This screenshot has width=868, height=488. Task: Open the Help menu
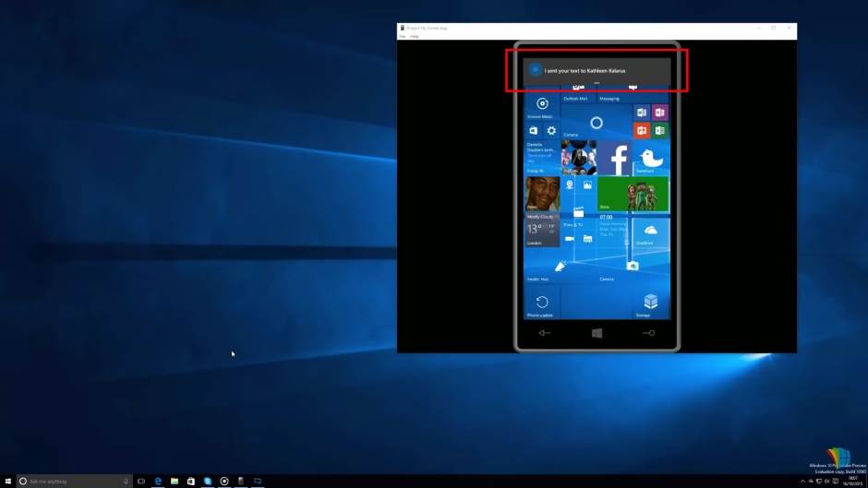point(415,36)
